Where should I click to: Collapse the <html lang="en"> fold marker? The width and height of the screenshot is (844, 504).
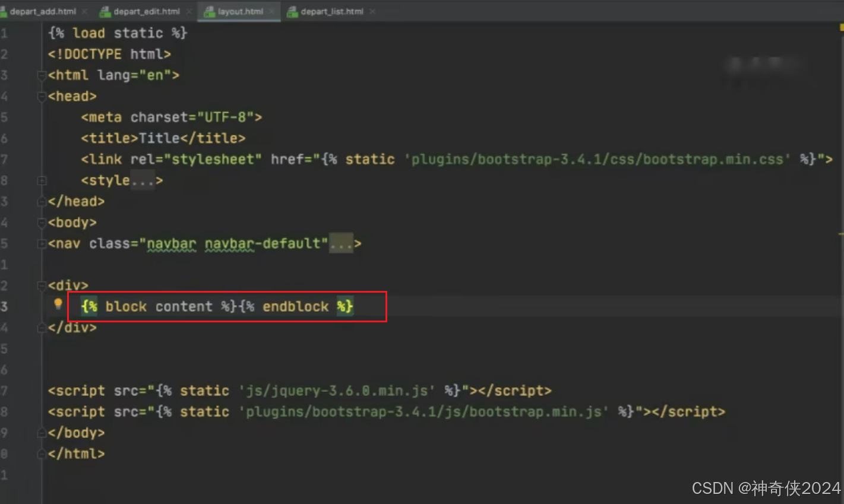coord(42,75)
